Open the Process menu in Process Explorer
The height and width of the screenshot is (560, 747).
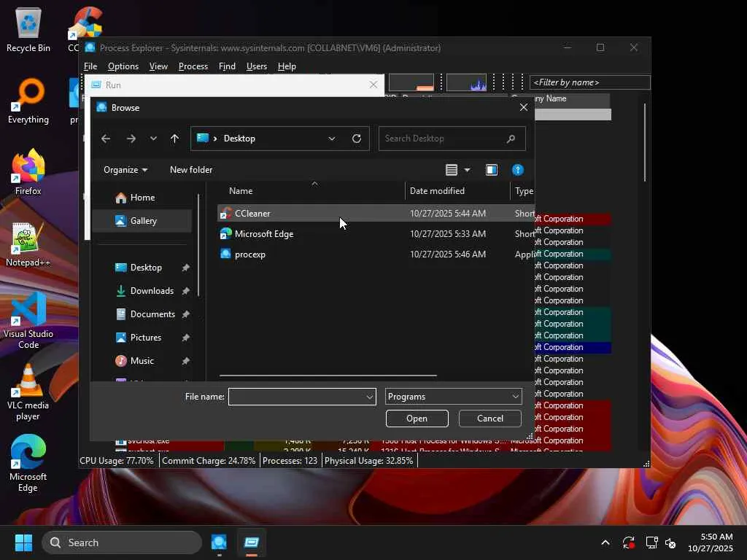(193, 66)
